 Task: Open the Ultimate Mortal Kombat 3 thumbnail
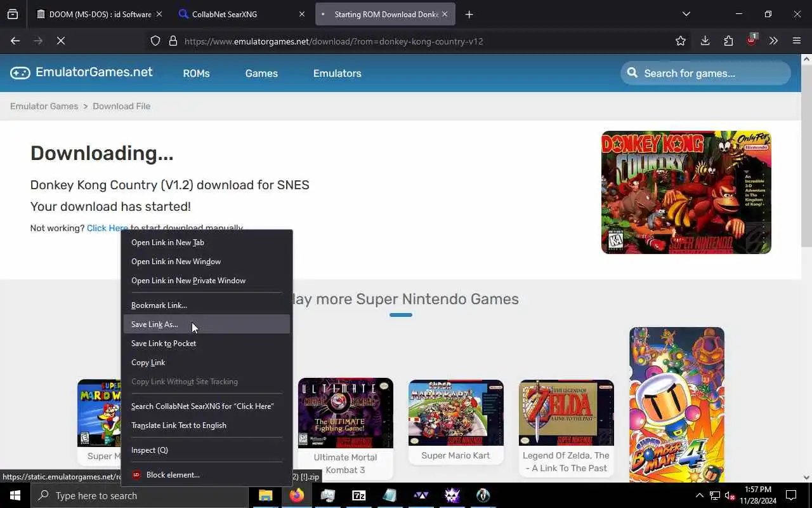coord(346,413)
